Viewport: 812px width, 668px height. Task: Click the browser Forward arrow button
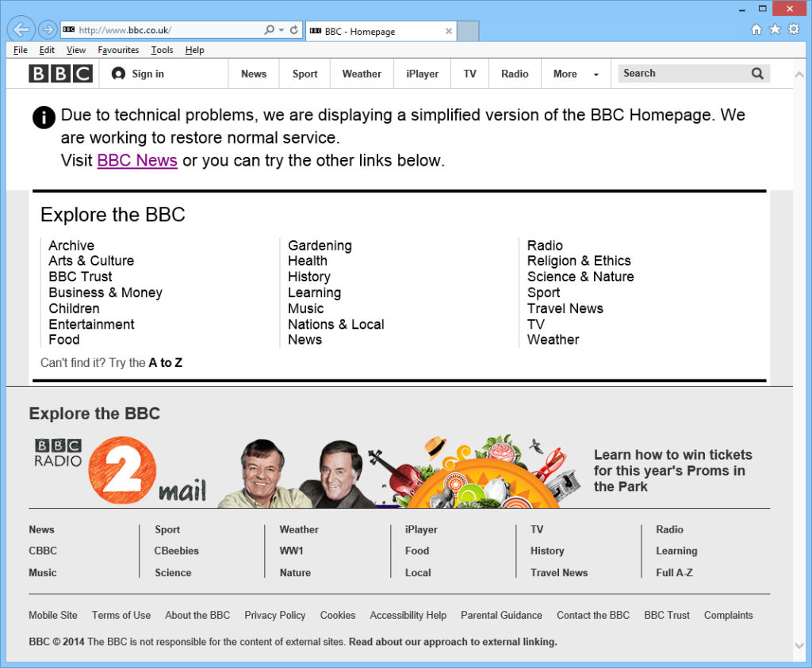(x=48, y=29)
